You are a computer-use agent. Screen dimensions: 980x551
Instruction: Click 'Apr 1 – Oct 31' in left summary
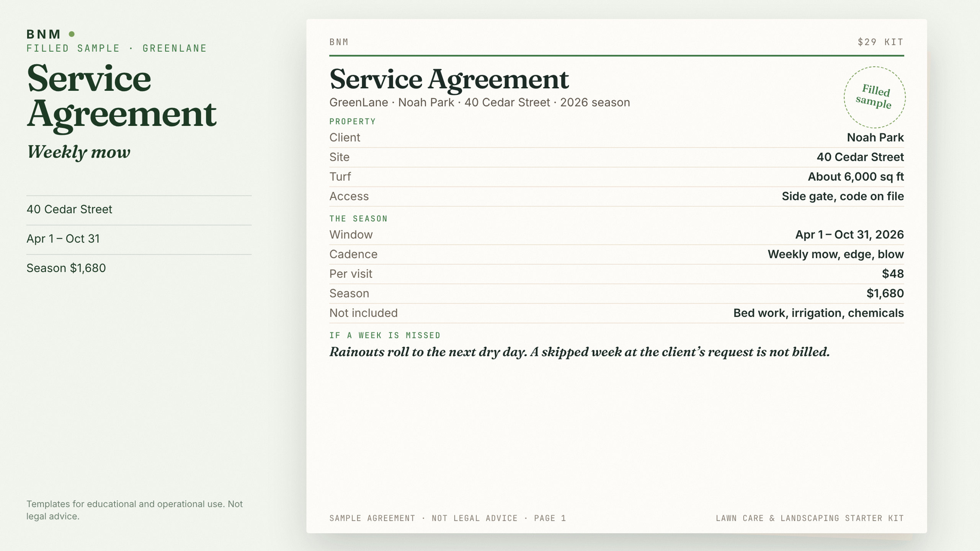tap(63, 239)
